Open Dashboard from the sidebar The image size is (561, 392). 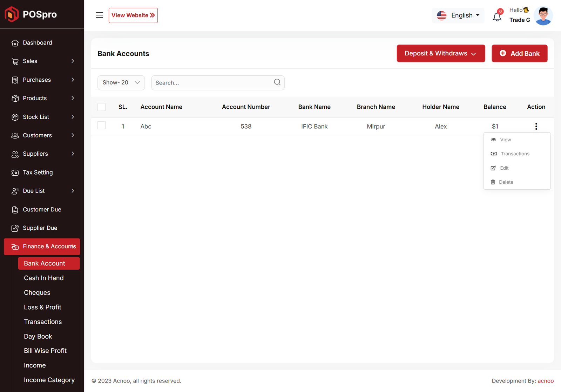click(x=37, y=43)
